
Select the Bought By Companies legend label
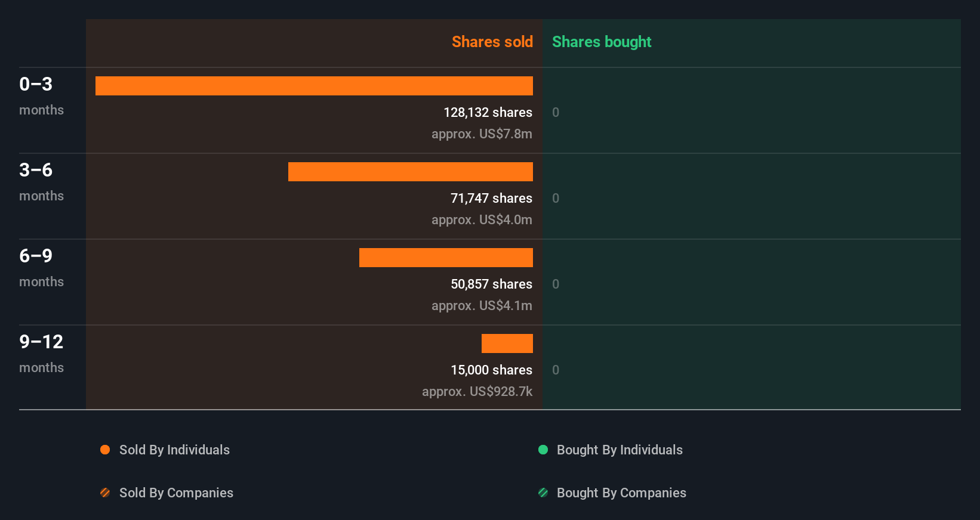click(x=621, y=493)
